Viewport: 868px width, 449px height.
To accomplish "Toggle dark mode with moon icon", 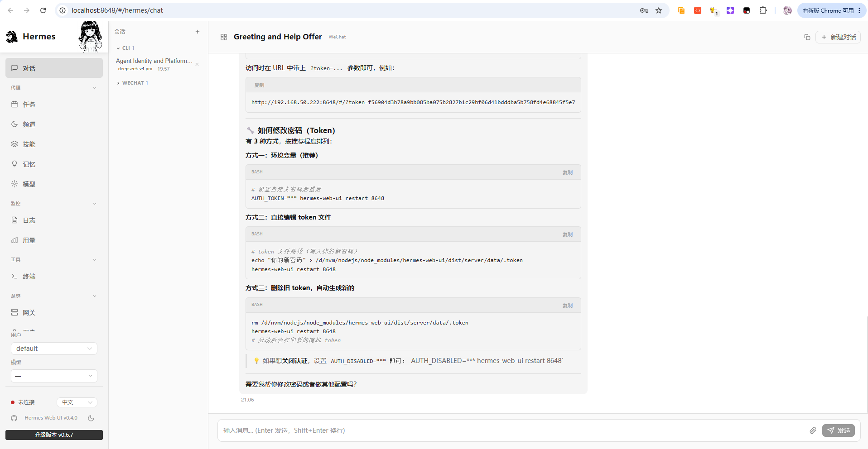I will click(x=91, y=418).
